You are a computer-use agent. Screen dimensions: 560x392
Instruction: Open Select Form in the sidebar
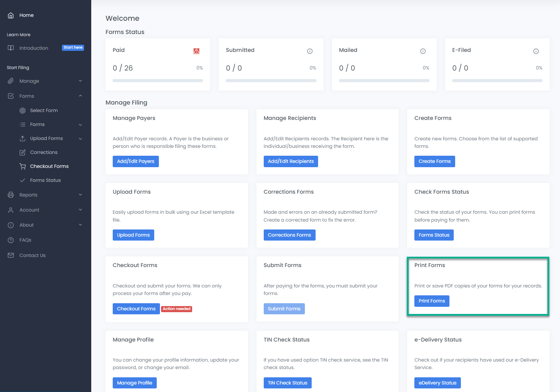click(x=44, y=111)
